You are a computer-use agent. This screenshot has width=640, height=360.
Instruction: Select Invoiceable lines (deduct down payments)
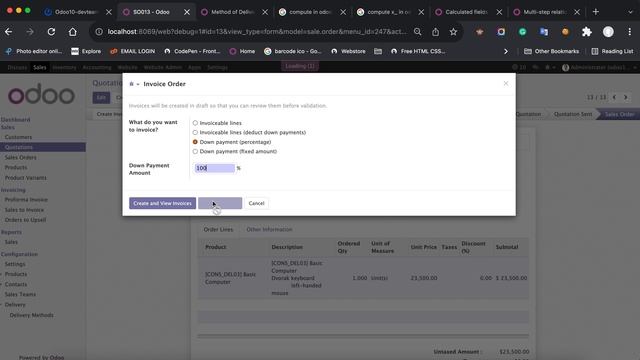coord(195,132)
